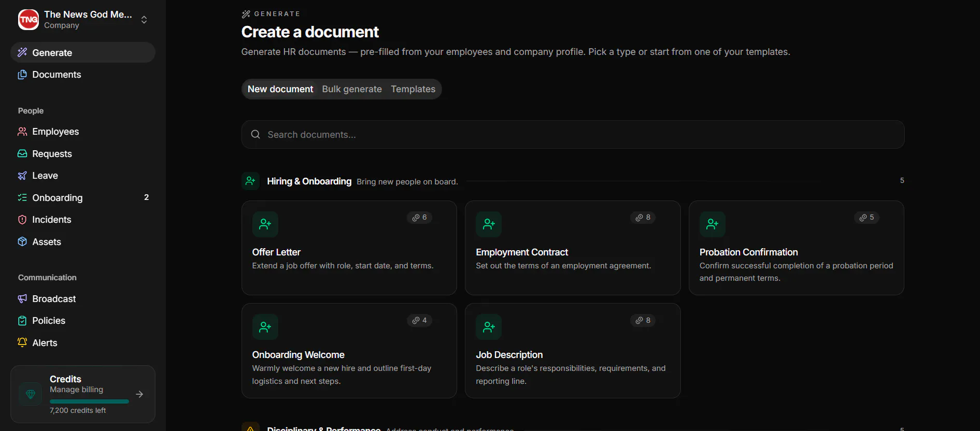The width and height of the screenshot is (980, 431).
Task: Click the 'Create a document' heading
Action: (x=310, y=32)
